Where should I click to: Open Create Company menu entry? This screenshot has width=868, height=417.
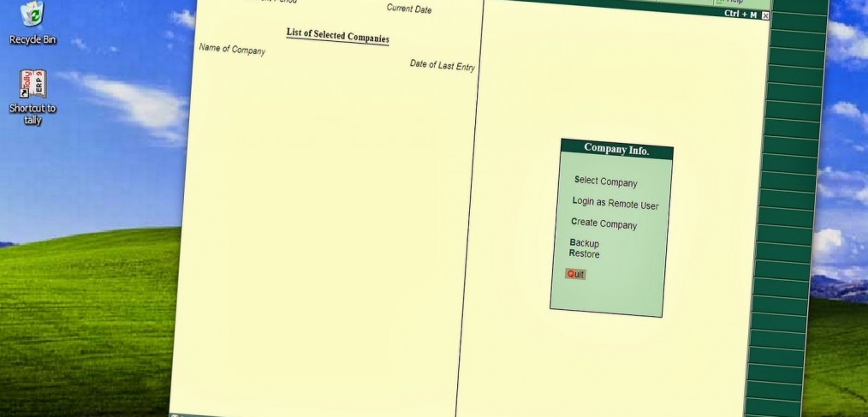click(x=604, y=223)
